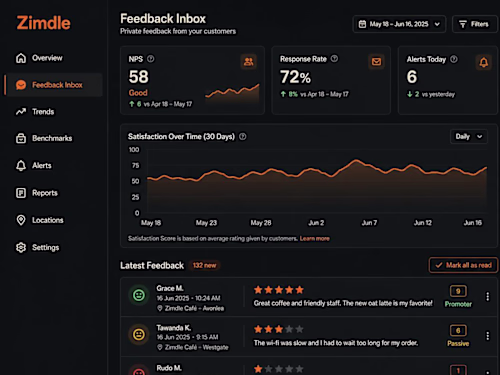This screenshot has width=500, height=375.
Task: Click the NPS info icon
Action: 151,59
